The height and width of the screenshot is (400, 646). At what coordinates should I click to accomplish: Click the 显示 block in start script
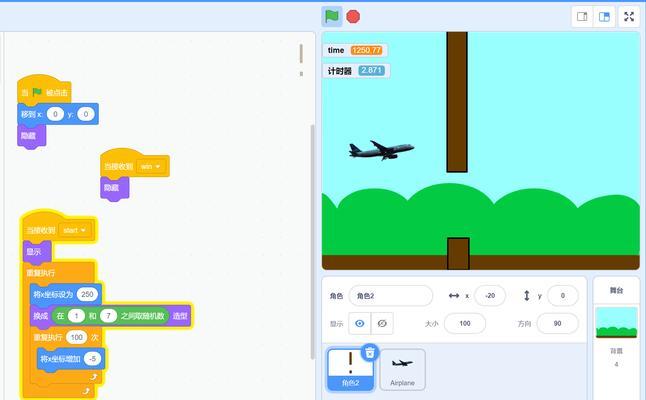tap(37, 252)
